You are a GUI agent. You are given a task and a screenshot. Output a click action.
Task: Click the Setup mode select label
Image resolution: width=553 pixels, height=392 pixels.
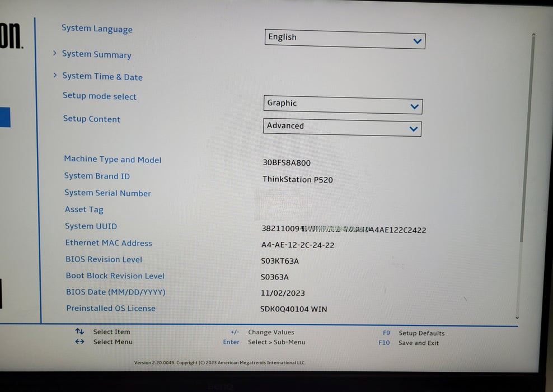tap(100, 96)
